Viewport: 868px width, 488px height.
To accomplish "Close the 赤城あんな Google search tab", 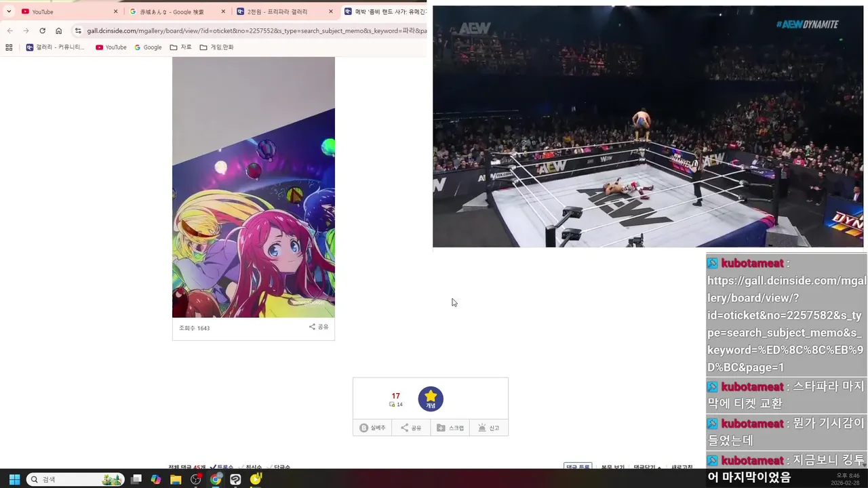I will coord(223,12).
